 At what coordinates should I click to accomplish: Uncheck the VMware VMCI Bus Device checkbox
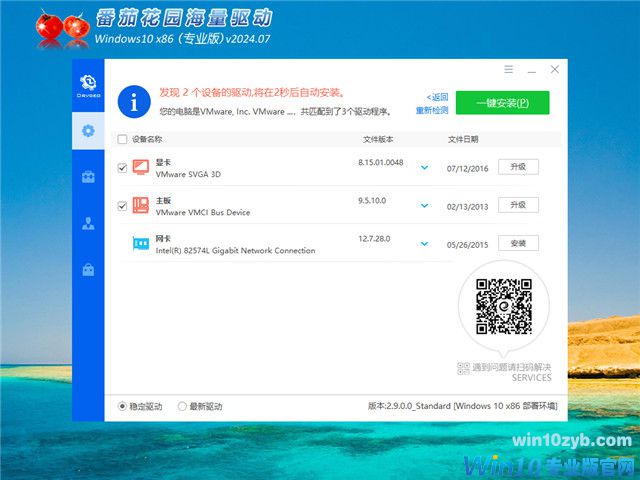point(122,206)
